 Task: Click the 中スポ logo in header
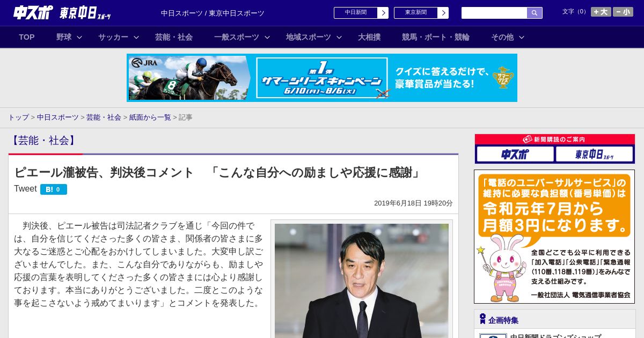pyautogui.click(x=33, y=12)
